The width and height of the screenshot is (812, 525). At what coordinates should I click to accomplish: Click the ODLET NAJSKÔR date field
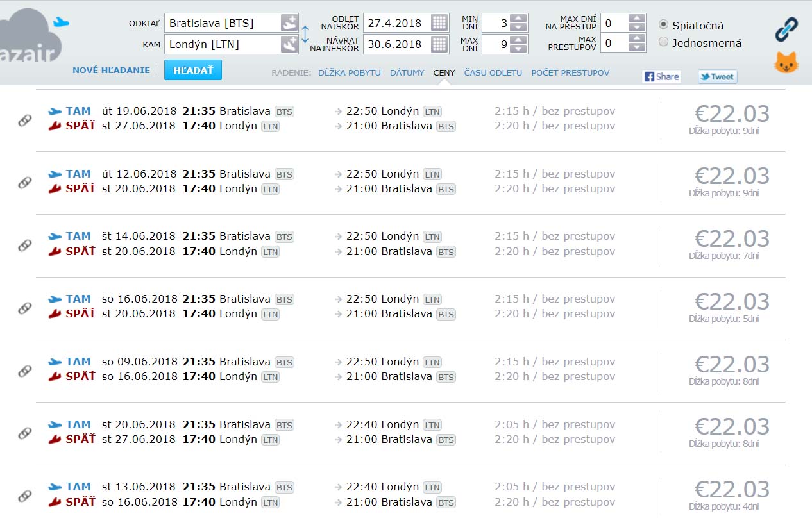(395, 23)
